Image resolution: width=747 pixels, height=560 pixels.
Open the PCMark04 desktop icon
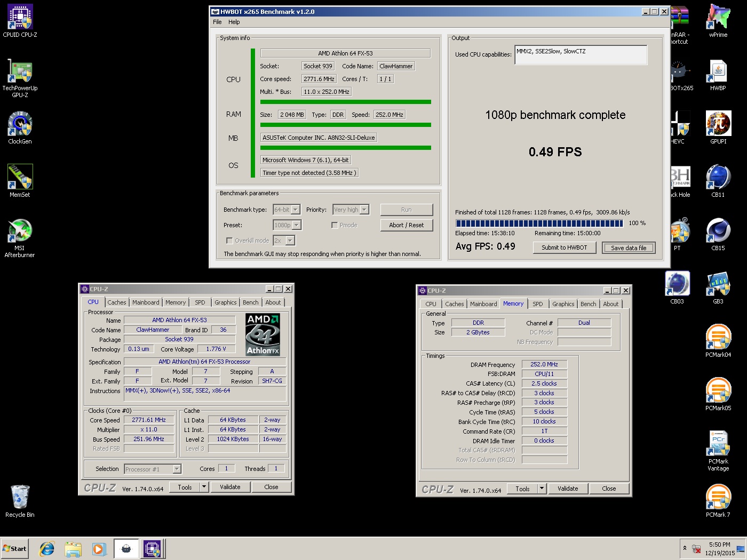[x=718, y=341]
